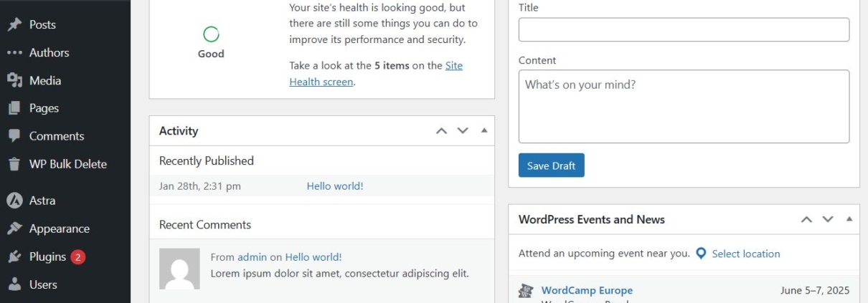Click the Save Draft button
This screenshot has width=868, height=303.
552,165
